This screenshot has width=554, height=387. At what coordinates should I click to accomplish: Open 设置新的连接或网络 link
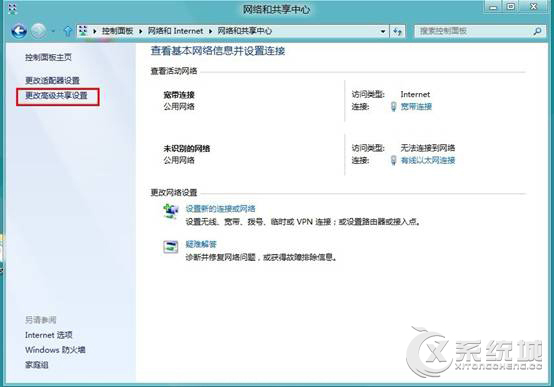click(220, 209)
